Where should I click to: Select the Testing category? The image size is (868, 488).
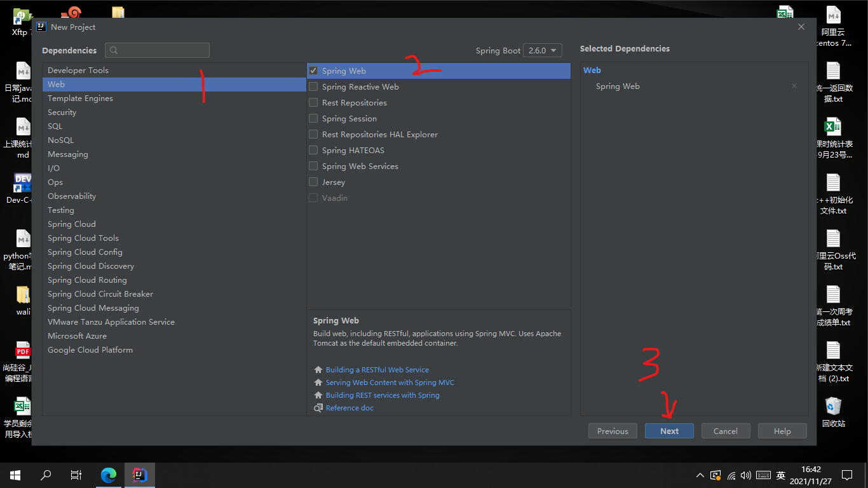(174, 210)
